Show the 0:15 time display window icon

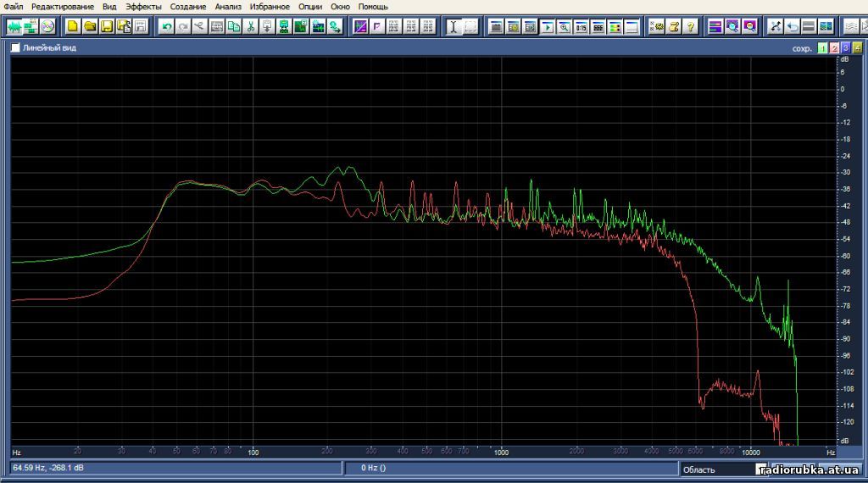pos(581,26)
